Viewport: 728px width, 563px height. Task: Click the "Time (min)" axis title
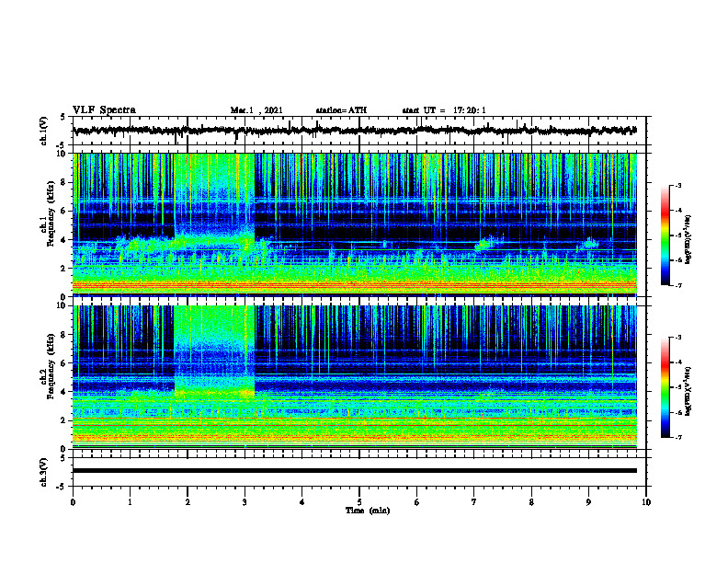tap(368, 511)
